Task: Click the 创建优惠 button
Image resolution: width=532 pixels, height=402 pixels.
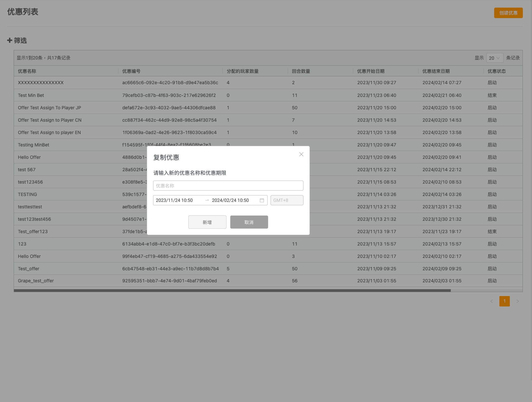Action: (x=508, y=13)
